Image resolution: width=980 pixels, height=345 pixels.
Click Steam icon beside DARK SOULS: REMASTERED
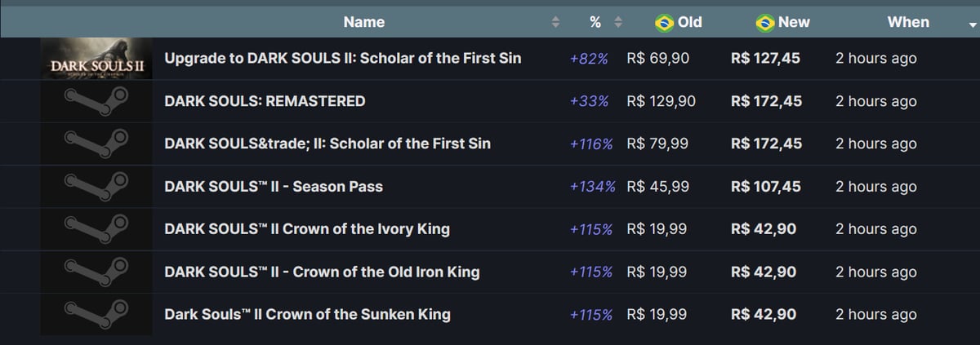(x=96, y=101)
